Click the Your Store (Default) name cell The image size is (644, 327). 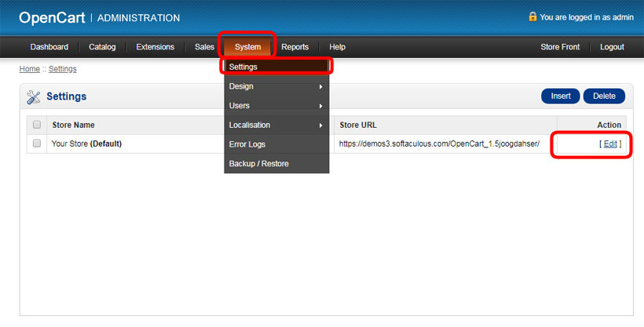tap(86, 144)
